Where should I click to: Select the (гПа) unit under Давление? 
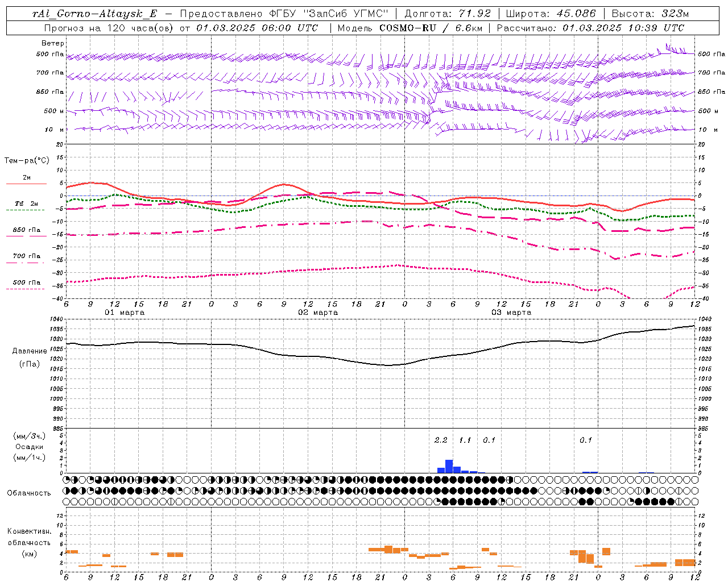[x=30, y=364]
